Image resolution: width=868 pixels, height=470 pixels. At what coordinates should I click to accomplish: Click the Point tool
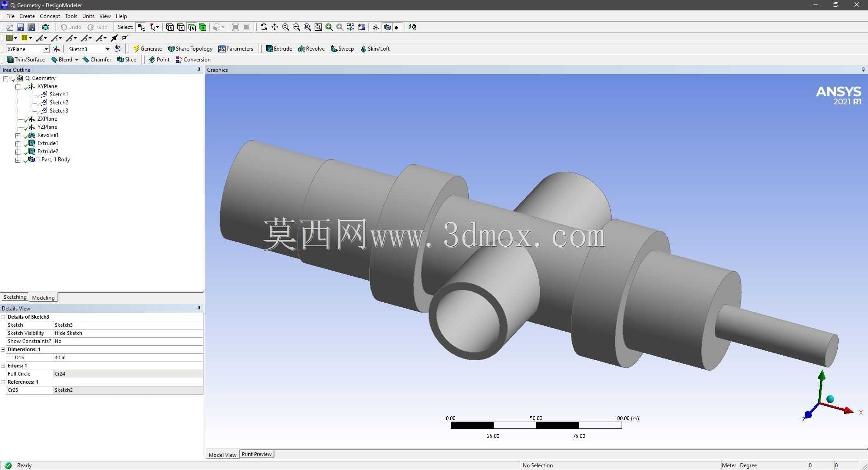pos(159,60)
